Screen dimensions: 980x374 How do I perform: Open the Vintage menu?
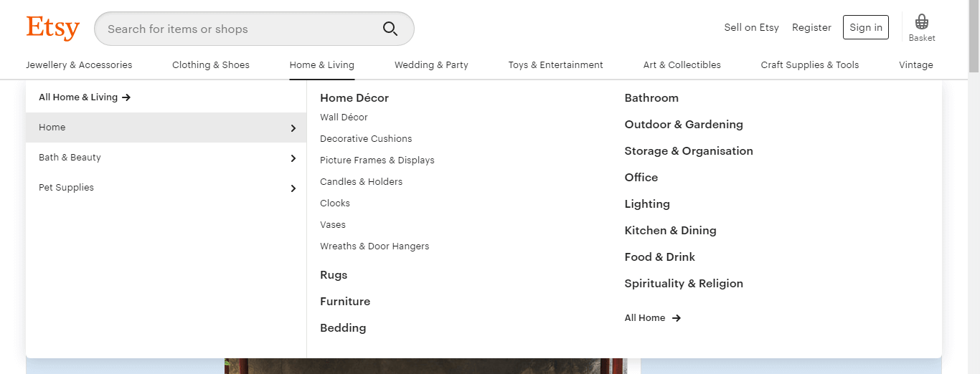click(916, 64)
